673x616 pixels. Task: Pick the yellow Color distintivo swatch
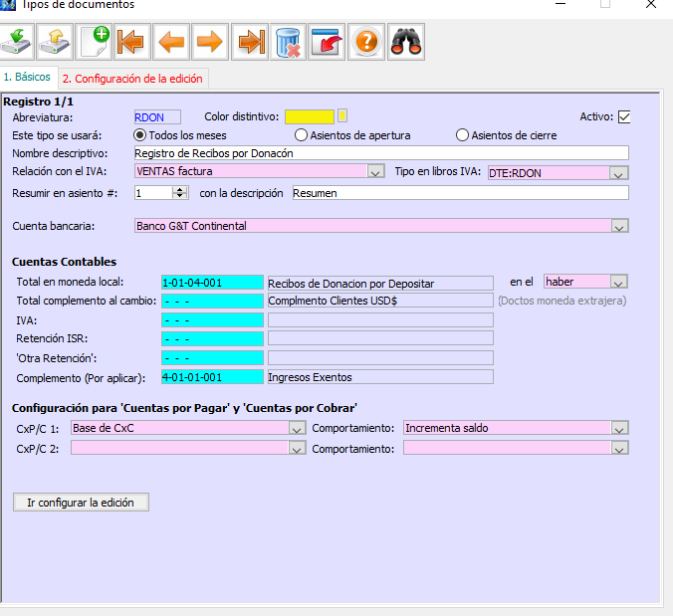pyautogui.click(x=310, y=116)
